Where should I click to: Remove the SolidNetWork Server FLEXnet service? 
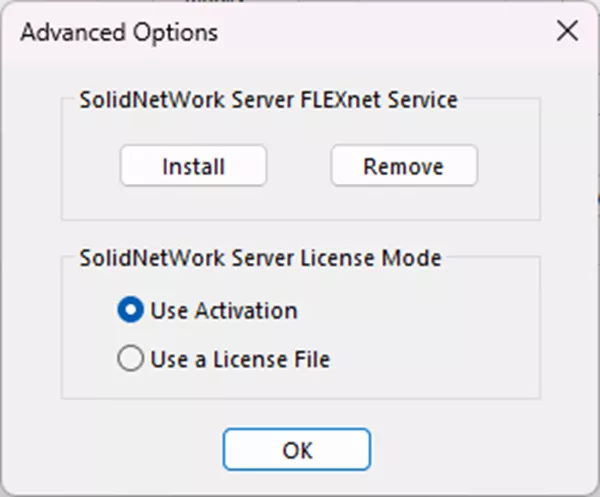pos(404,166)
